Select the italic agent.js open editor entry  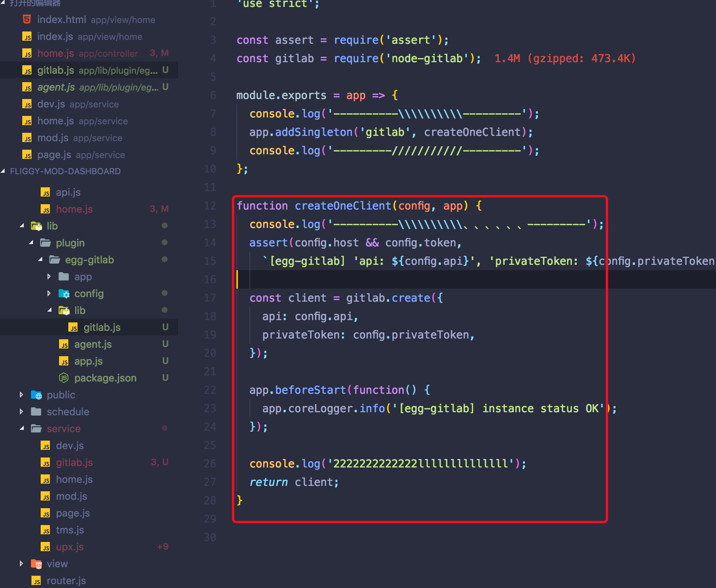(x=89, y=87)
